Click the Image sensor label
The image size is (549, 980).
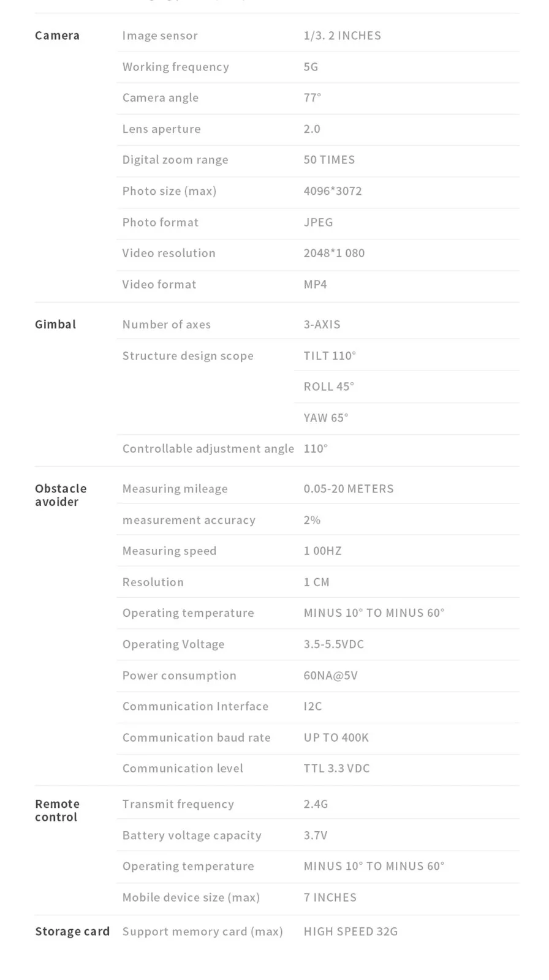(x=160, y=36)
